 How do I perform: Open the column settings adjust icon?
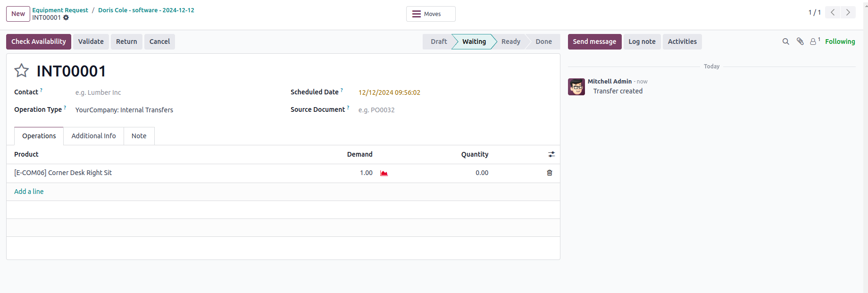point(551,154)
